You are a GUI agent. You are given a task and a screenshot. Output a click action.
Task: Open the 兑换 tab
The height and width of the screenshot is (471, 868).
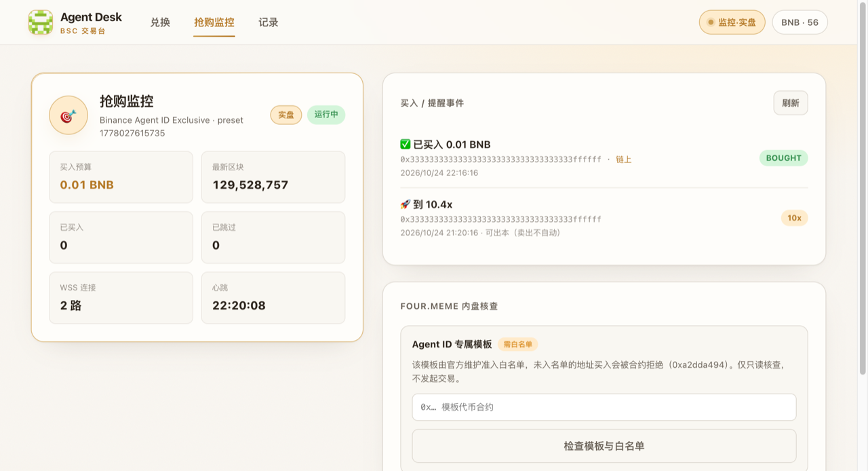[160, 22]
